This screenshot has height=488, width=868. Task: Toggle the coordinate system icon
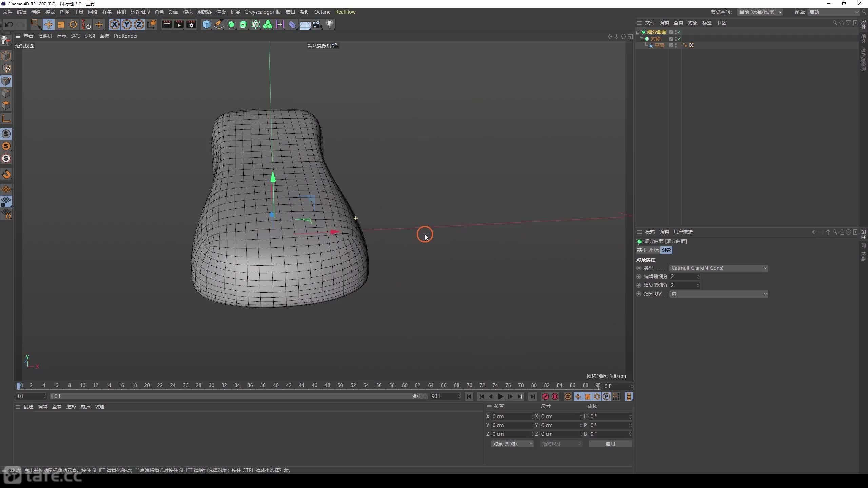(152, 24)
